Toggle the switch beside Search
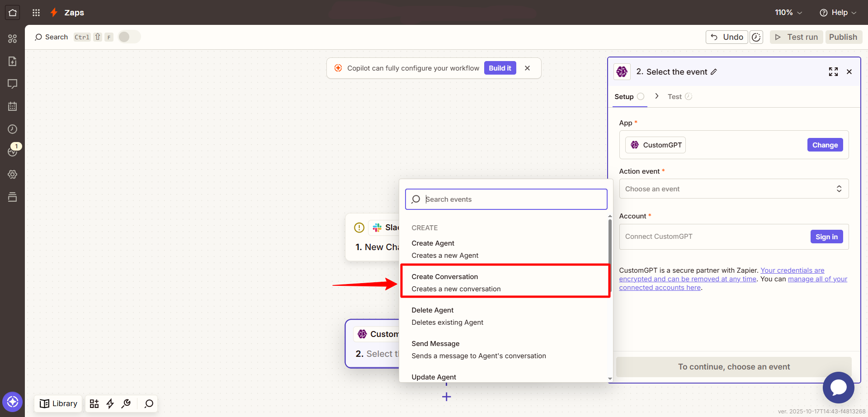This screenshot has height=417, width=868. [129, 37]
